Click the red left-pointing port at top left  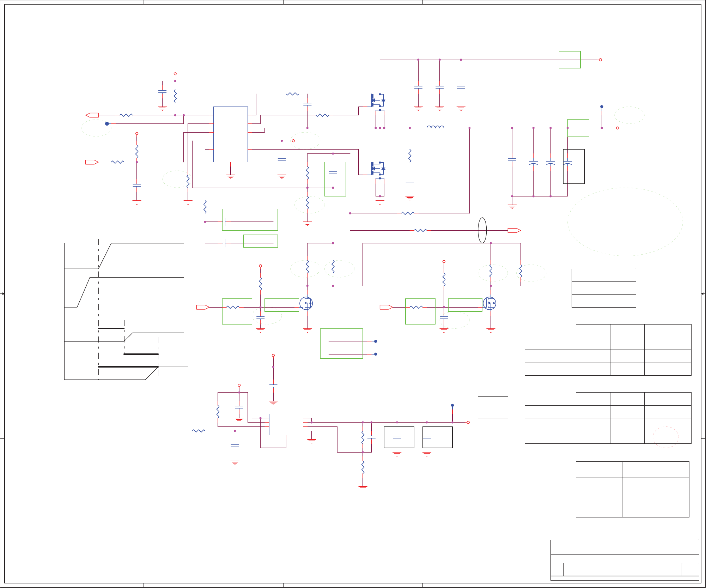(x=92, y=115)
